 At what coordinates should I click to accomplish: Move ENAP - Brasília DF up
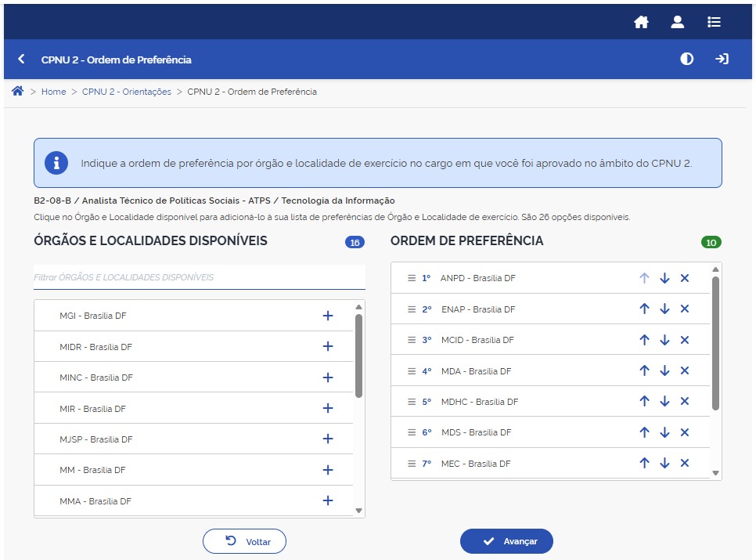644,309
